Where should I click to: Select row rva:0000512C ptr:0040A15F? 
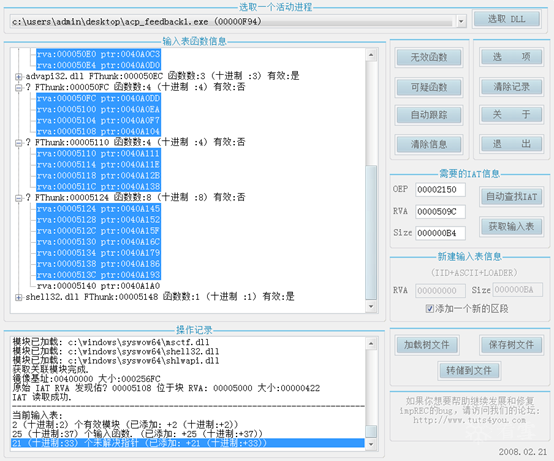pyautogui.click(x=98, y=231)
